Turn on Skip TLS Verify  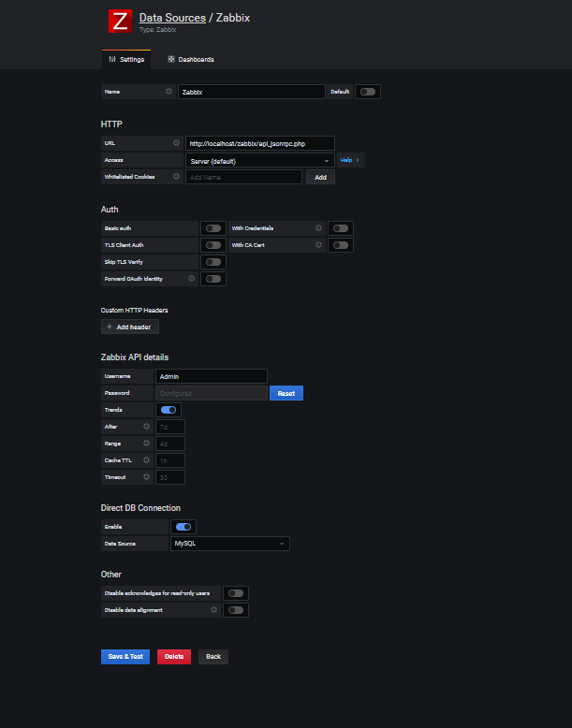pyautogui.click(x=213, y=262)
